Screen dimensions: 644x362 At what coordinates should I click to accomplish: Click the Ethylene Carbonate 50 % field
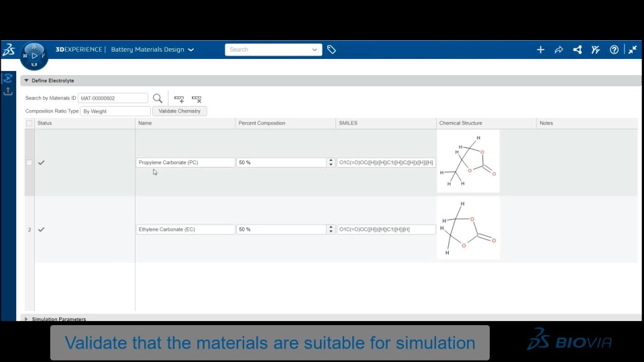coord(282,229)
